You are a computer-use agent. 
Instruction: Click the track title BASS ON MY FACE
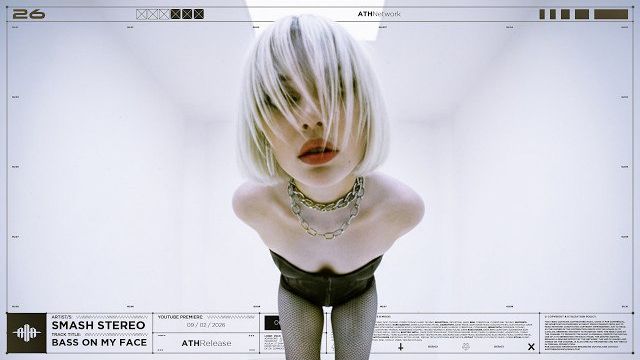(99, 342)
